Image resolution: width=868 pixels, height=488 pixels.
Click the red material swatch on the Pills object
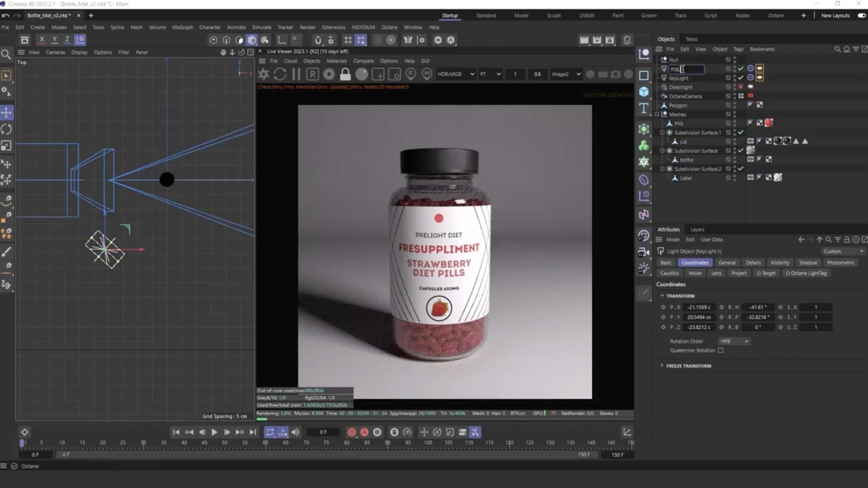coord(769,123)
